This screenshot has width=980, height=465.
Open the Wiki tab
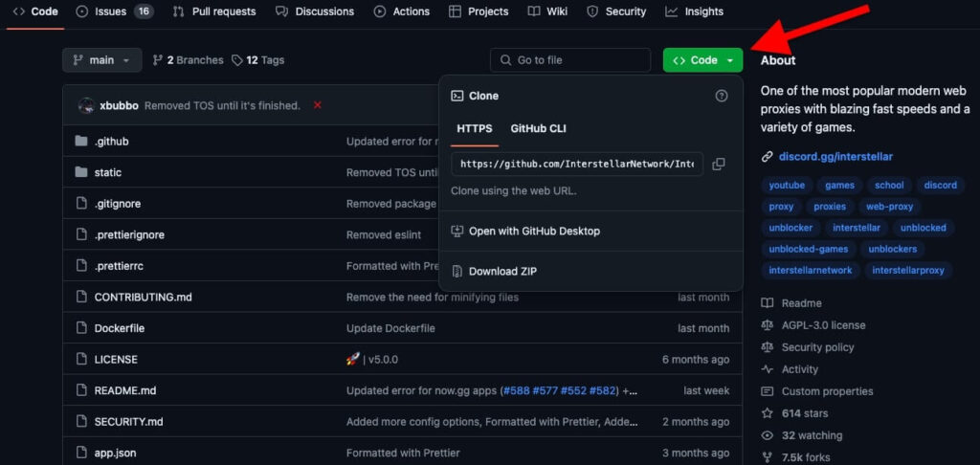[547, 11]
